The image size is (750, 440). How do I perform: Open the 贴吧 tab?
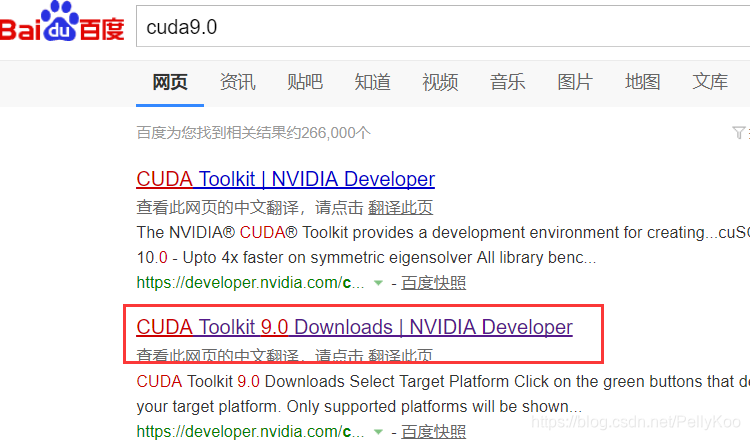pyautogui.click(x=305, y=82)
